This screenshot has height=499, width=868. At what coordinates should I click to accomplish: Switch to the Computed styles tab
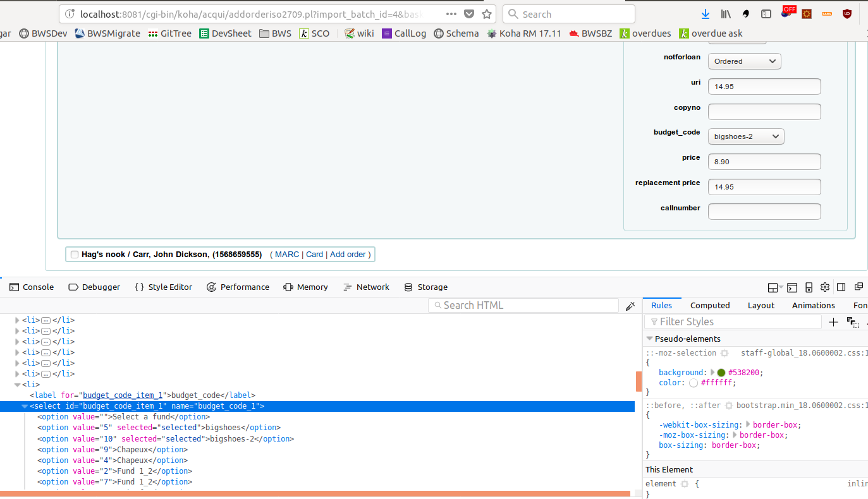(x=710, y=306)
